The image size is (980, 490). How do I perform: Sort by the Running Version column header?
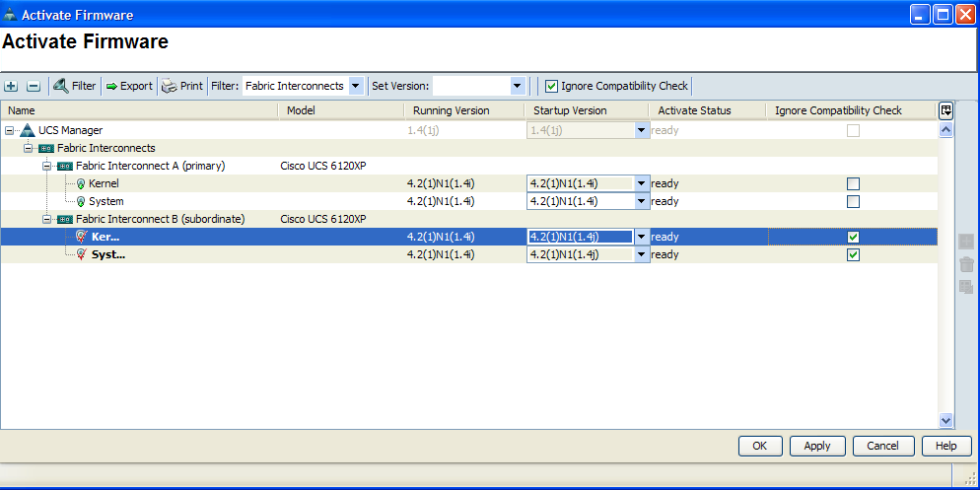point(451,110)
